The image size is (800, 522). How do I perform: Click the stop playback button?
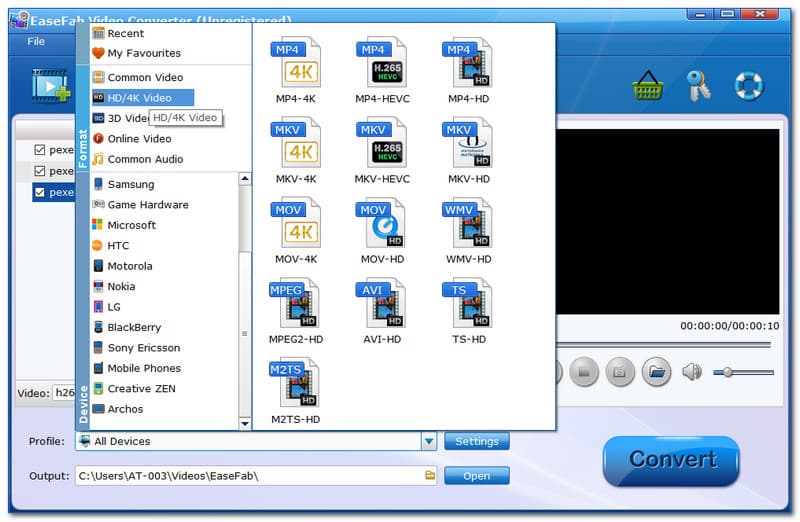tap(584, 372)
